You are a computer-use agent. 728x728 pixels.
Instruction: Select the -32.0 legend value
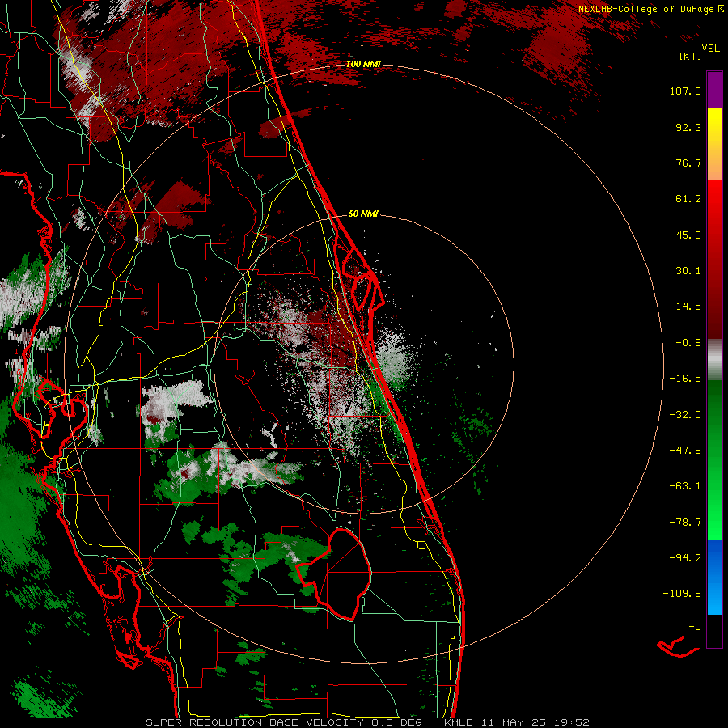[685, 415]
